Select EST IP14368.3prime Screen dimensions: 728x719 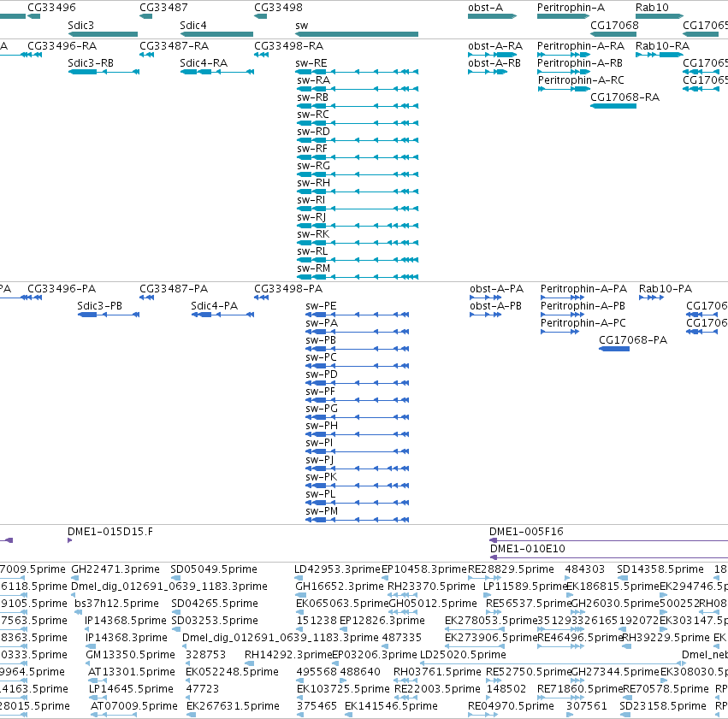[91, 646]
